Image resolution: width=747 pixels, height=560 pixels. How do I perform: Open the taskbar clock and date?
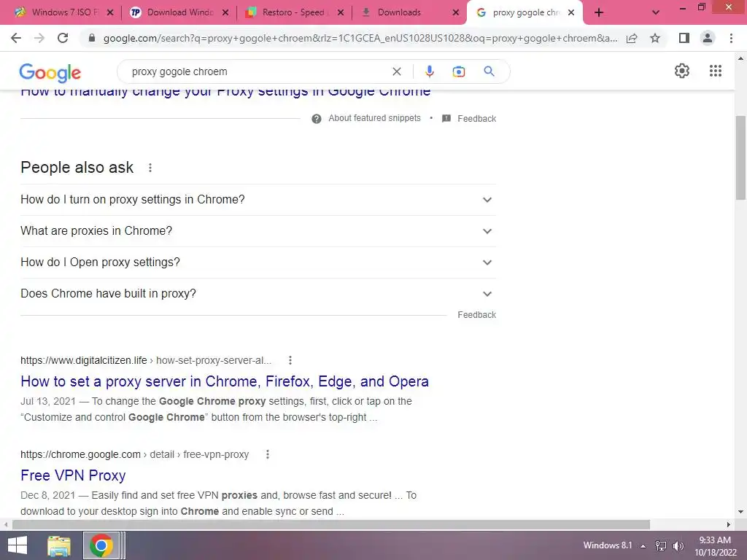click(715, 545)
